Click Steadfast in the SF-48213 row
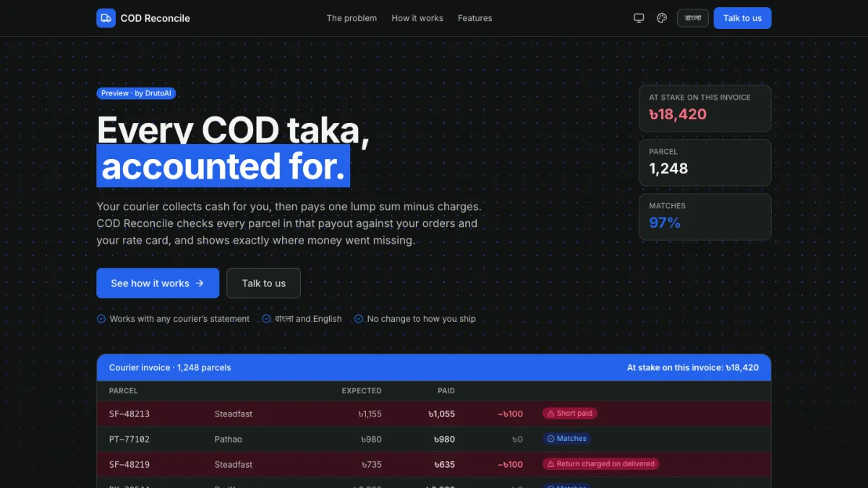 234,414
